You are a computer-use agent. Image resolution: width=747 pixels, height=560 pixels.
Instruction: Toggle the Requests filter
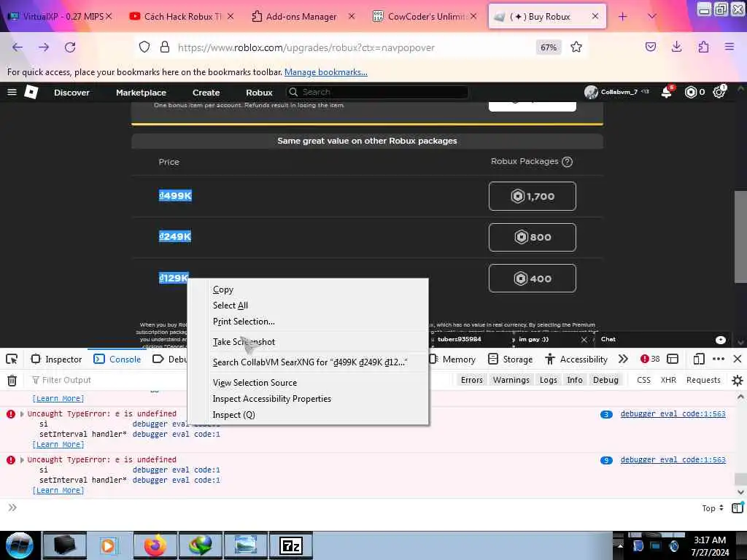pyautogui.click(x=703, y=380)
